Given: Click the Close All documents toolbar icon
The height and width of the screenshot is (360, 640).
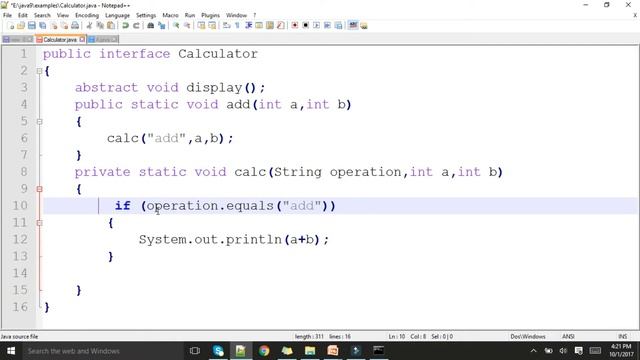Looking at the screenshot, I should pos(64,26).
